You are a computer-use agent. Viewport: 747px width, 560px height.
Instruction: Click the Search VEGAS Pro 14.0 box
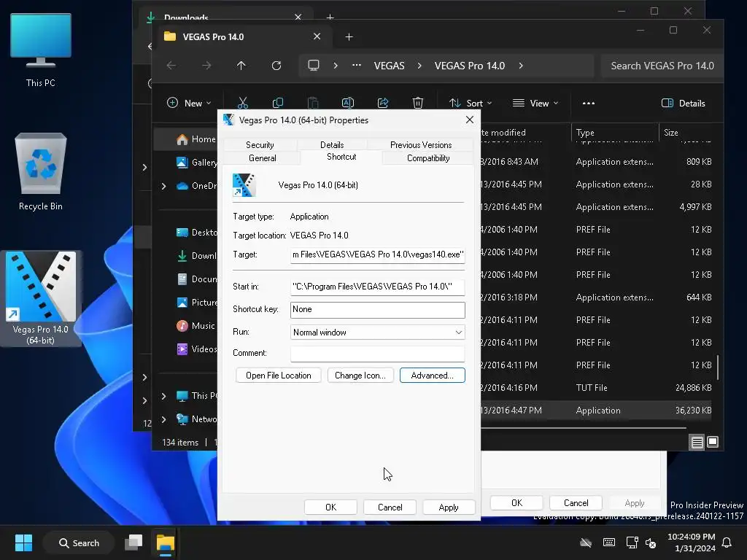tap(662, 66)
